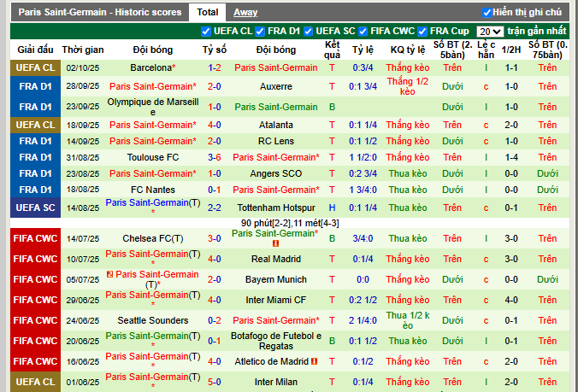
Task: Click the 1-2 score of Barcelona match
Action: 214,67
